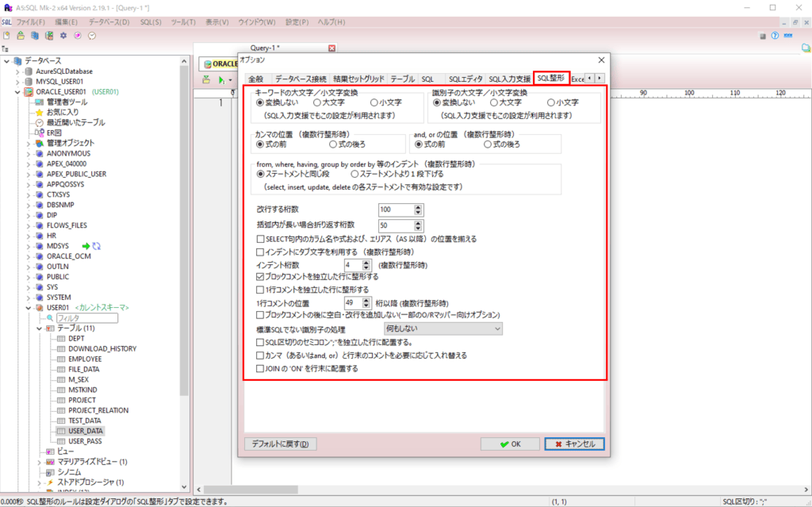Expand the マテリアライズドビュー node
This screenshot has width=812, height=507.
[38, 460]
